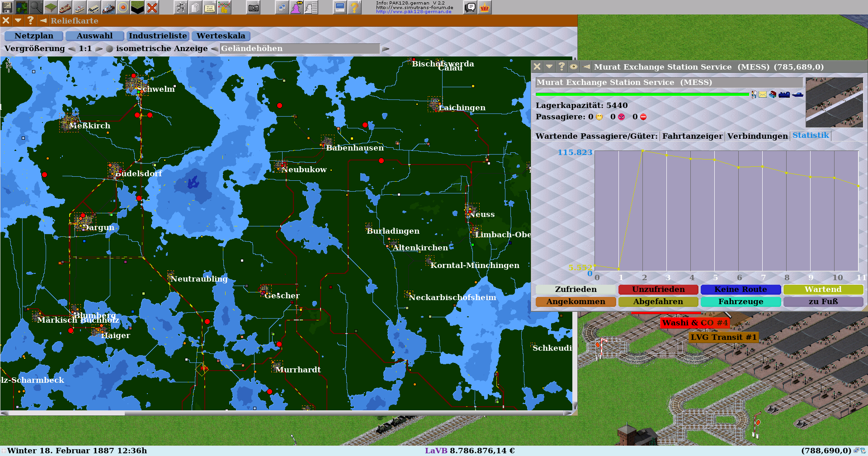
Task: Click the Industrieliste button
Action: click(x=158, y=36)
